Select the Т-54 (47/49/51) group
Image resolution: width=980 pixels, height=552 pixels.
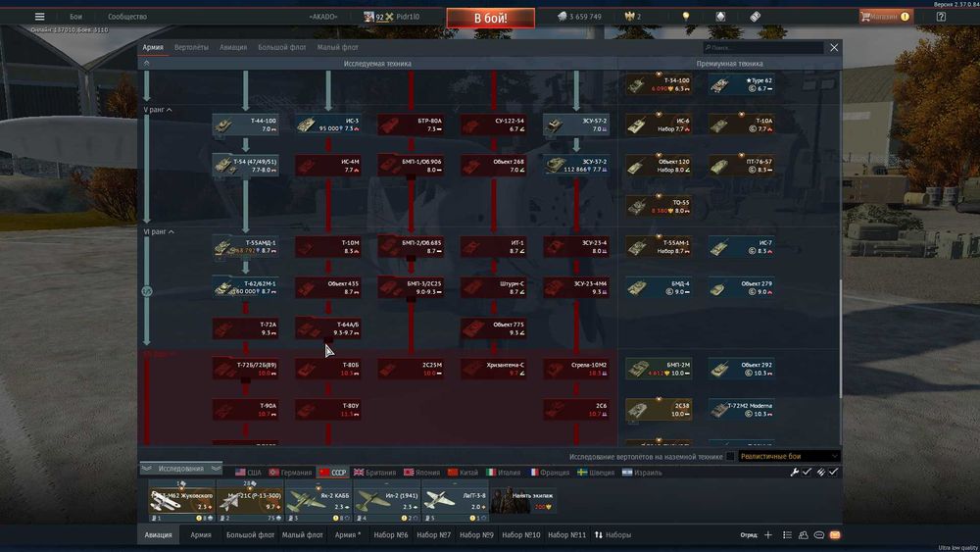246,165
